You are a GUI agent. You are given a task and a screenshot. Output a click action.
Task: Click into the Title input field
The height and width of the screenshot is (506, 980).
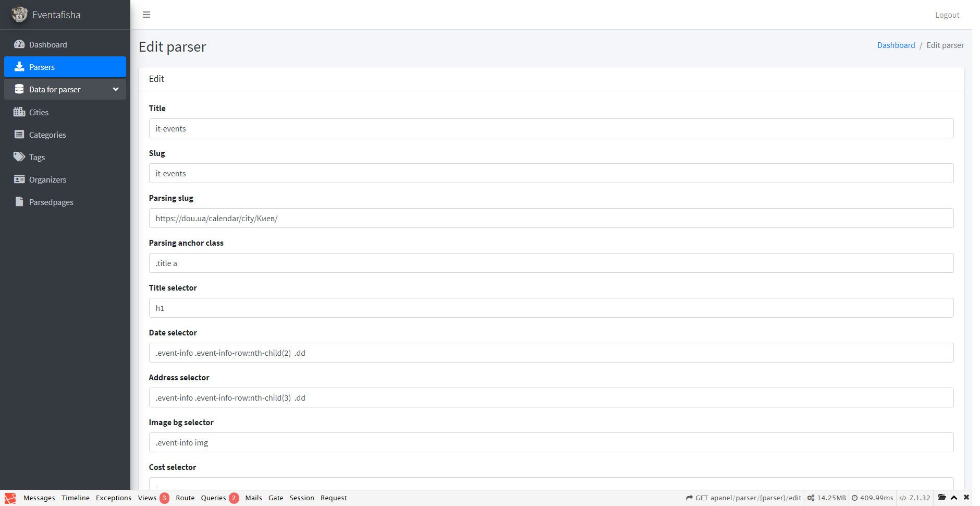click(x=551, y=128)
